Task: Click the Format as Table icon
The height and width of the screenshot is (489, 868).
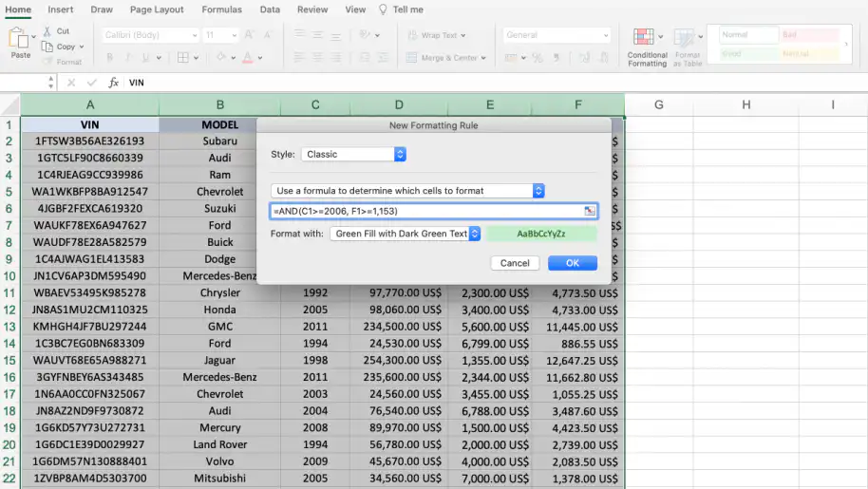Action: point(684,38)
